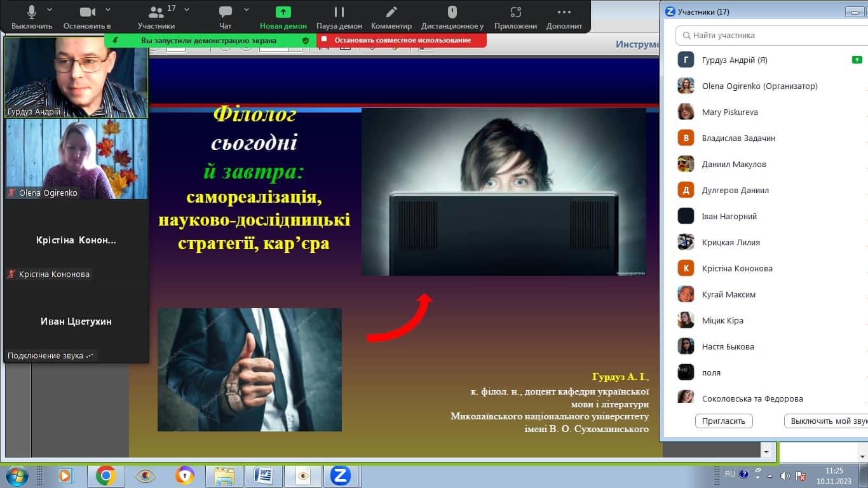Click Остановить совместное использование button

click(402, 40)
